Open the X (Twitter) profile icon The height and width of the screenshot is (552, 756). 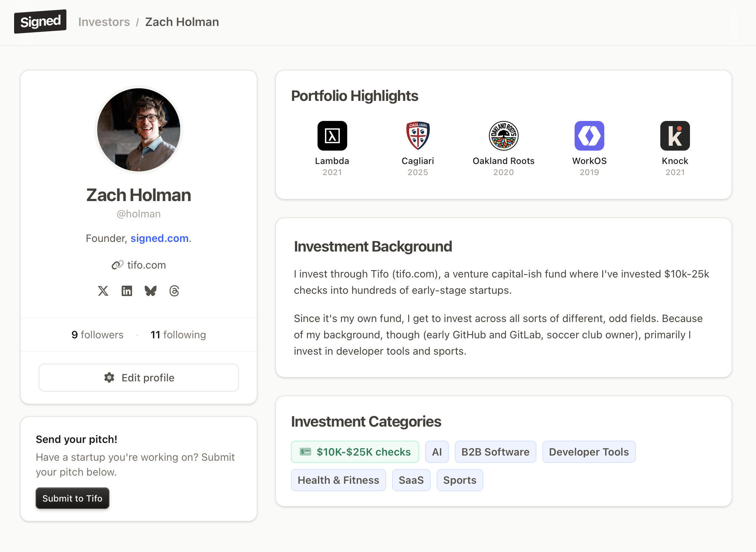pos(103,291)
